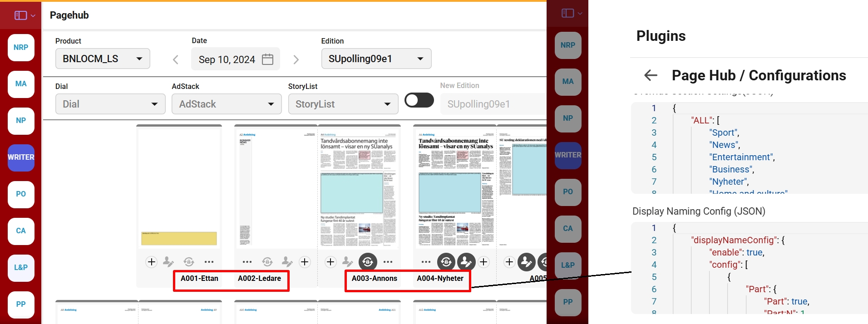Click the user-edit icon above A004-Nyheter
This screenshot has width=868, height=324.
pos(466,262)
